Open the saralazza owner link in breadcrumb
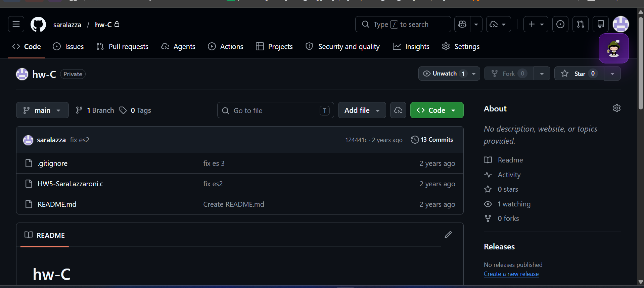This screenshot has height=288, width=644. point(67,25)
